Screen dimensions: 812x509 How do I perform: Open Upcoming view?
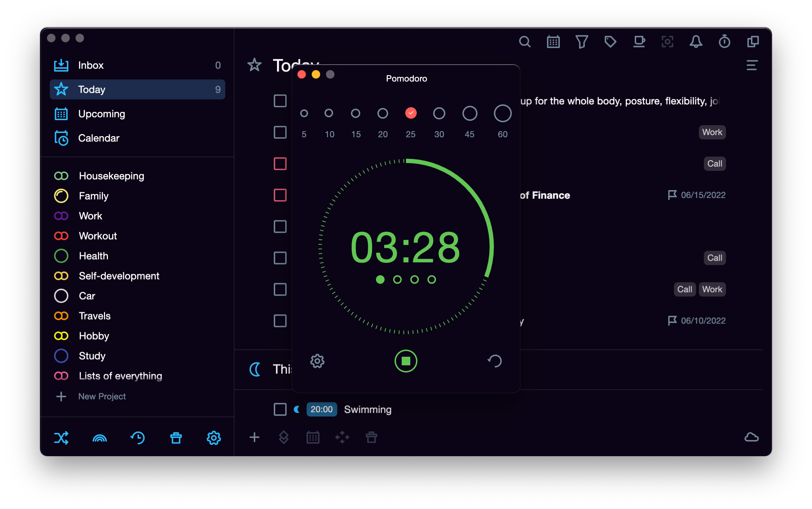tap(138, 114)
